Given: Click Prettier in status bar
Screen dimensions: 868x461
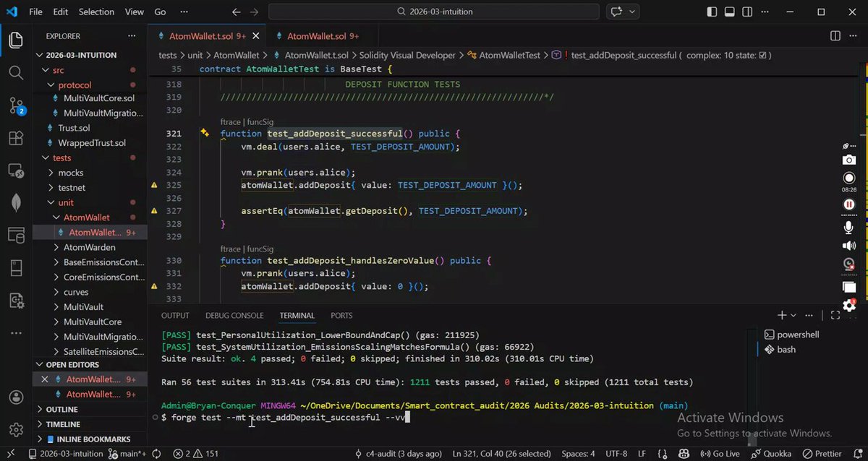Looking at the screenshot, I should (822, 454).
